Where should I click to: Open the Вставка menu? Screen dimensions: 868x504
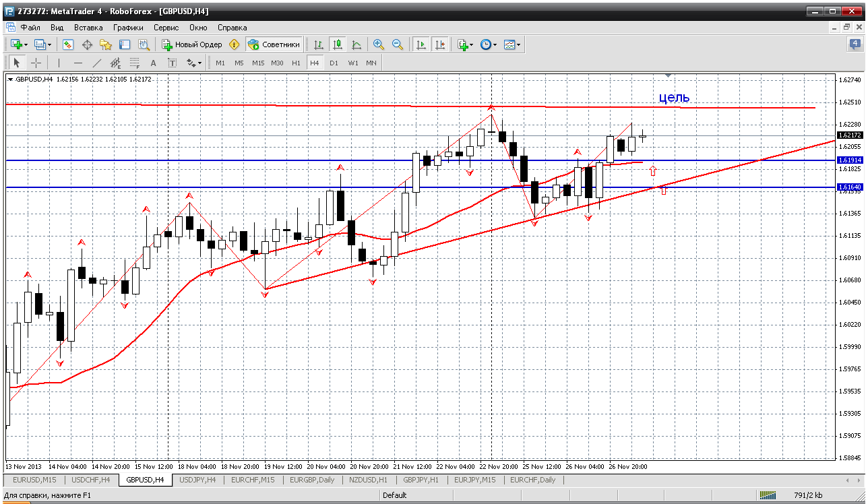click(x=88, y=28)
